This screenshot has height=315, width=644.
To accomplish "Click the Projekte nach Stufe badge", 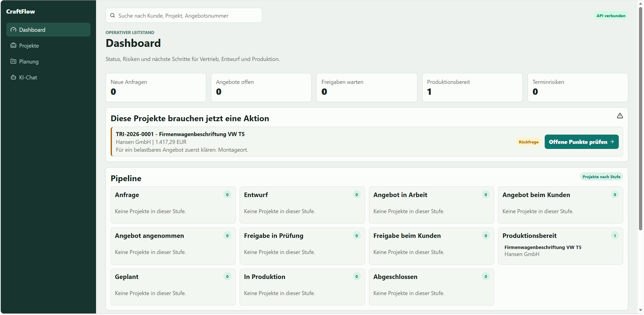I will point(601,177).
